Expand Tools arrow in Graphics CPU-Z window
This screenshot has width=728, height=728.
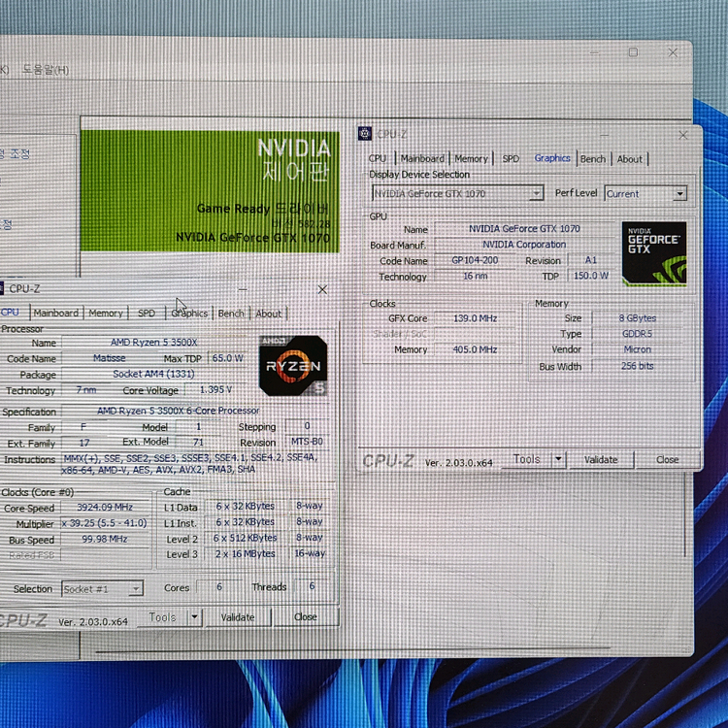[x=558, y=459]
